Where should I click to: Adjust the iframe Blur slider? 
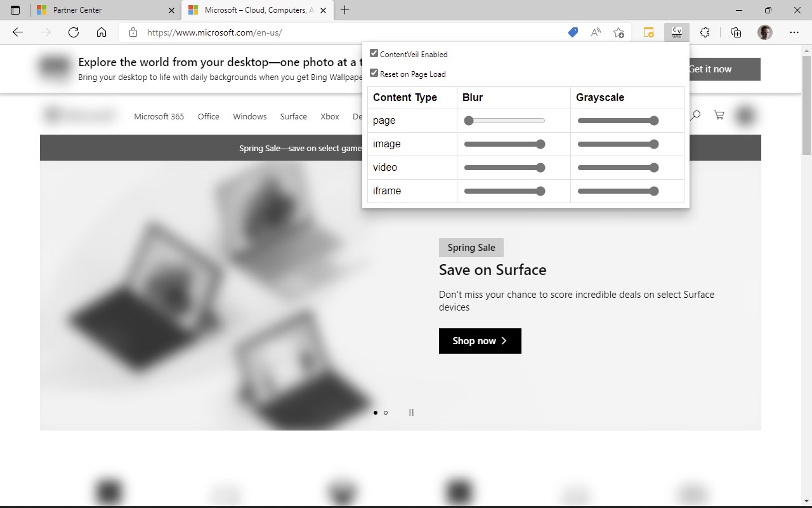pyautogui.click(x=504, y=191)
